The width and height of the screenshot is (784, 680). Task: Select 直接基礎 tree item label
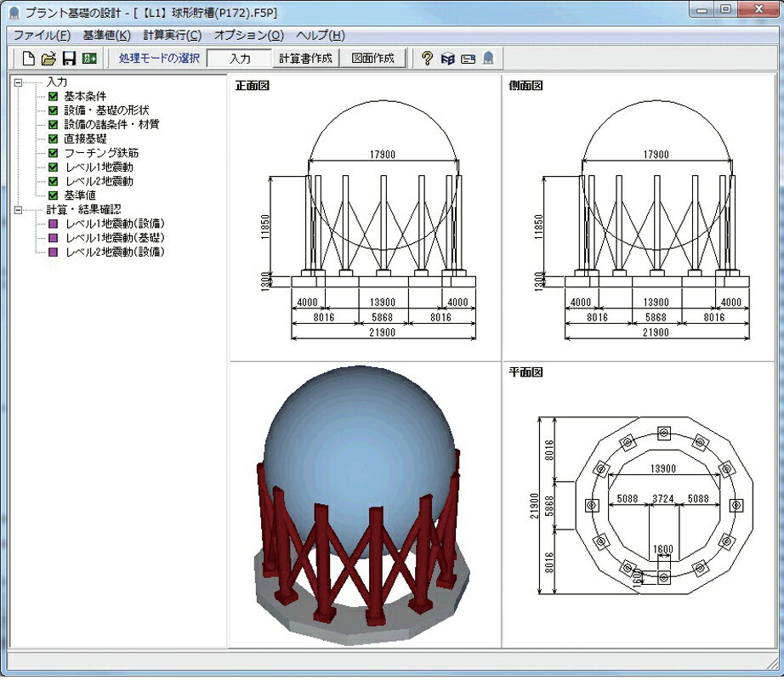click(x=85, y=139)
